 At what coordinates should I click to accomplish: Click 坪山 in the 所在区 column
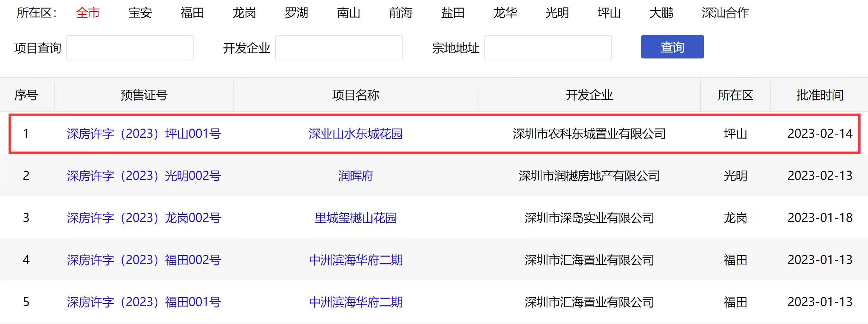click(736, 134)
